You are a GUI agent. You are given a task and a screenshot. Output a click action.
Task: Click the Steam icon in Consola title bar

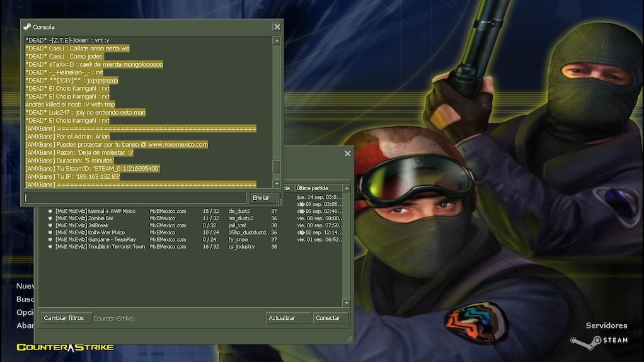(27, 27)
